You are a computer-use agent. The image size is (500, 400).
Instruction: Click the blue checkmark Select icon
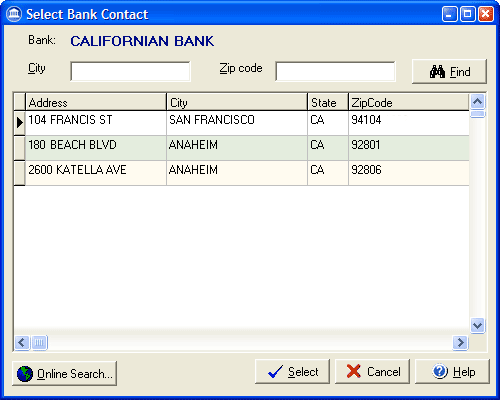point(275,372)
